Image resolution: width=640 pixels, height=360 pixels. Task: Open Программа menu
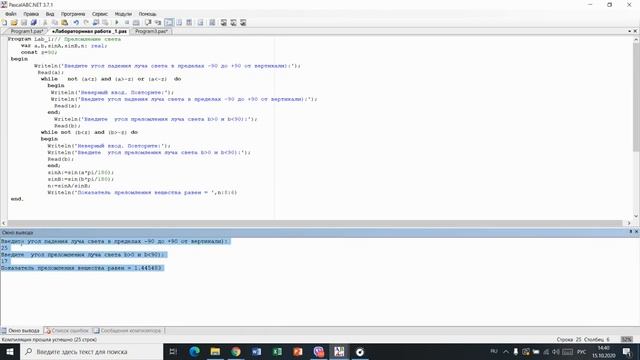click(x=73, y=14)
